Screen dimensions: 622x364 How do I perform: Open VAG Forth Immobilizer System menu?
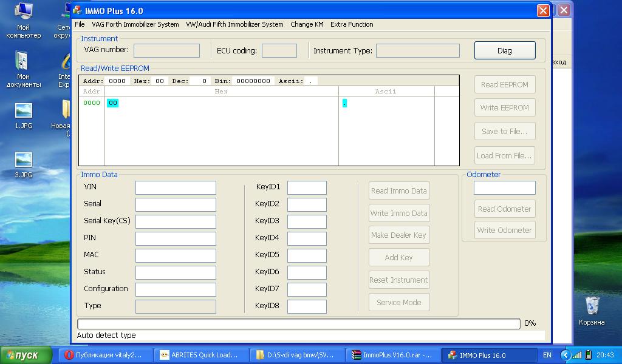point(135,24)
